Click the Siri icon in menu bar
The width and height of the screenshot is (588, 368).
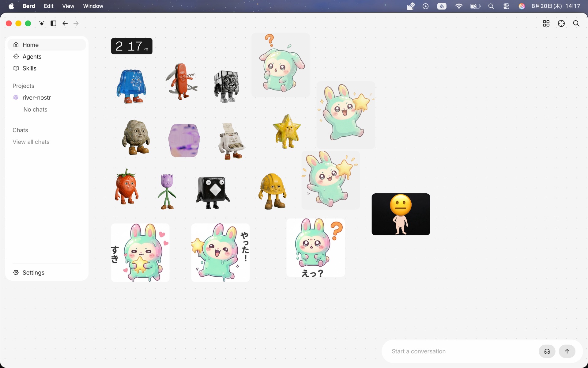tap(522, 6)
